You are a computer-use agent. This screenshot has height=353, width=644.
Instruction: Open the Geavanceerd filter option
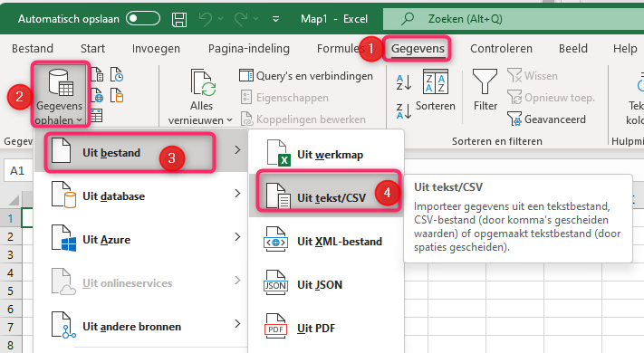546,119
